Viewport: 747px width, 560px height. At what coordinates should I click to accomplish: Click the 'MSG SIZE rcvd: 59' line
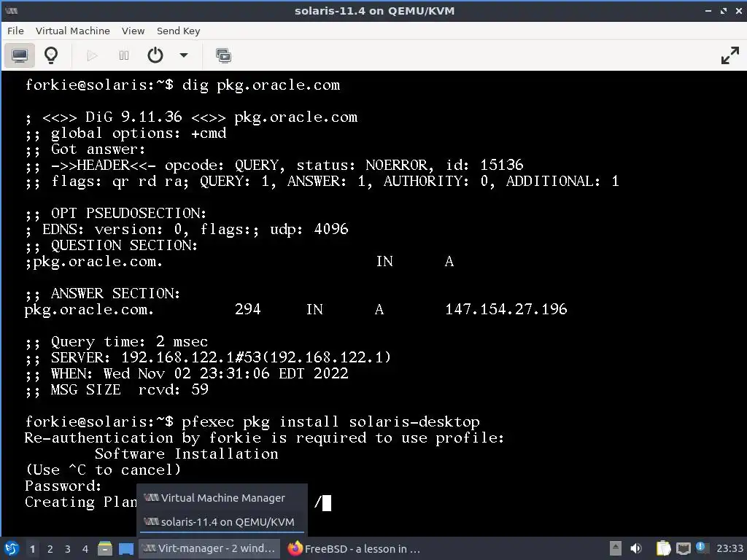pos(116,389)
